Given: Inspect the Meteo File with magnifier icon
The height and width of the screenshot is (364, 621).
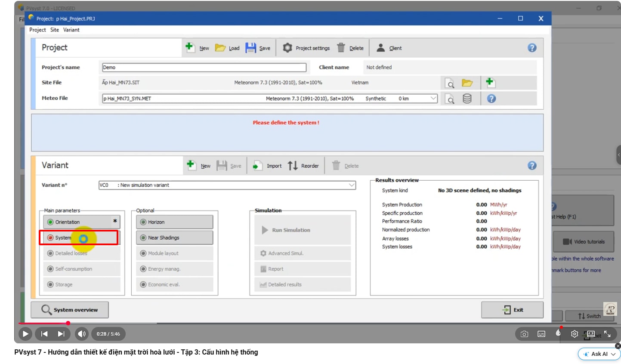Looking at the screenshot, I should click(449, 99).
